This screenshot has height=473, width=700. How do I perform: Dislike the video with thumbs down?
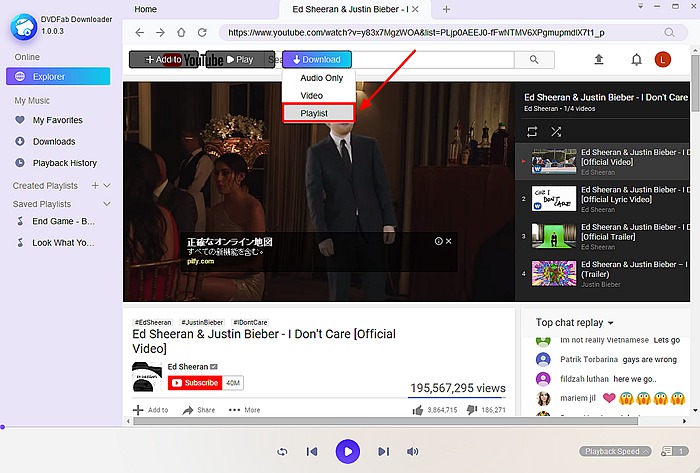pyautogui.click(x=471, y=410)
